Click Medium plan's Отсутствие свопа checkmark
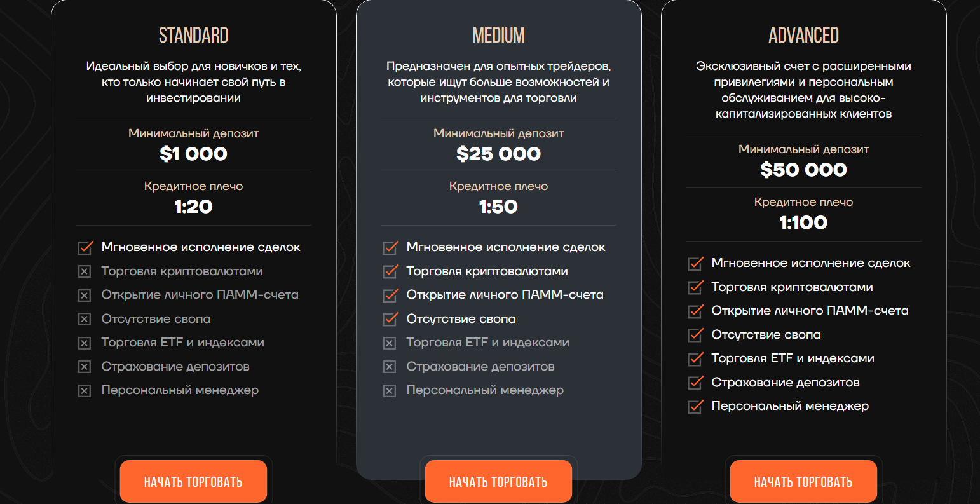Screen dimensions: 980x504 (x=390, y=319)
